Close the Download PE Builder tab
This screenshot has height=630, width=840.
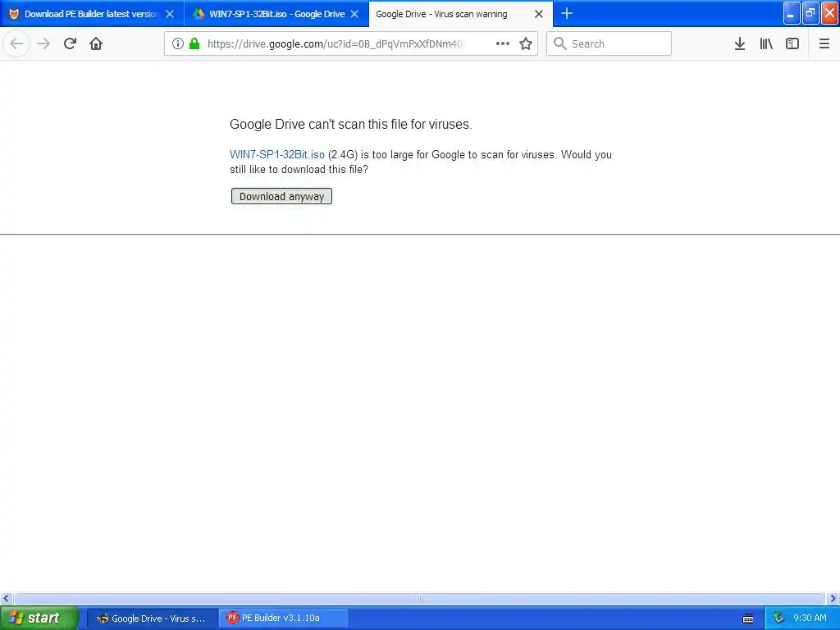(170, 14)
